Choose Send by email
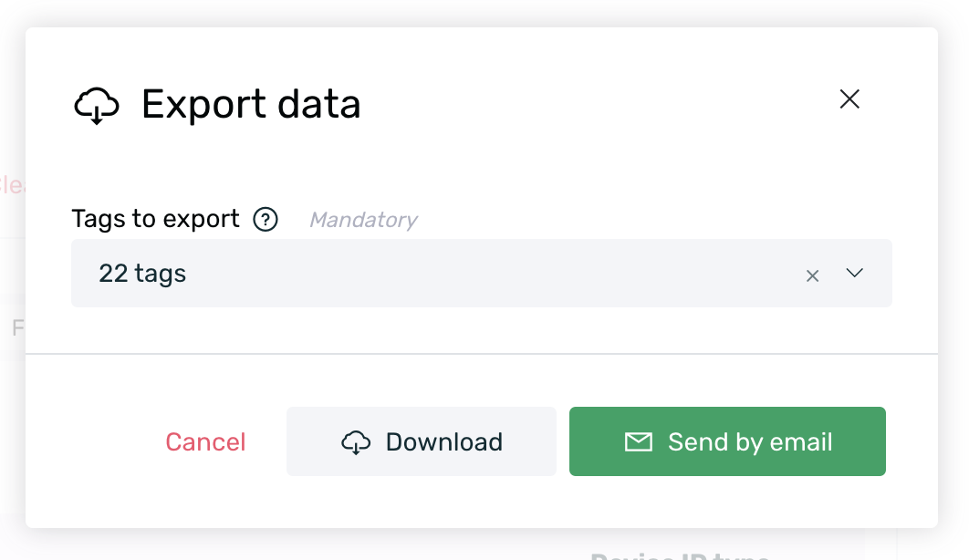 coord(727,441)
